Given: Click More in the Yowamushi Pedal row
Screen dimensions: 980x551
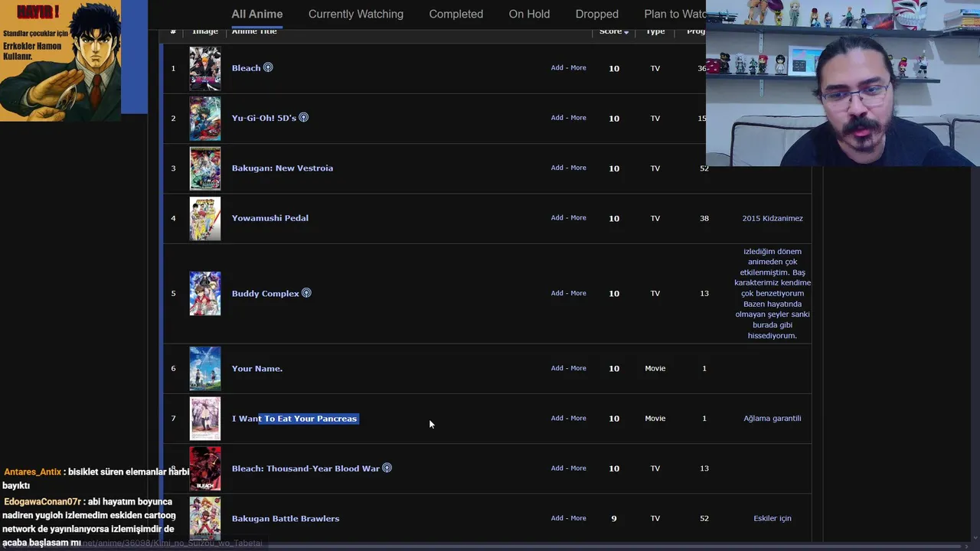Looking at the screenshot, I should pyautogui.click(x=578, y=217).
